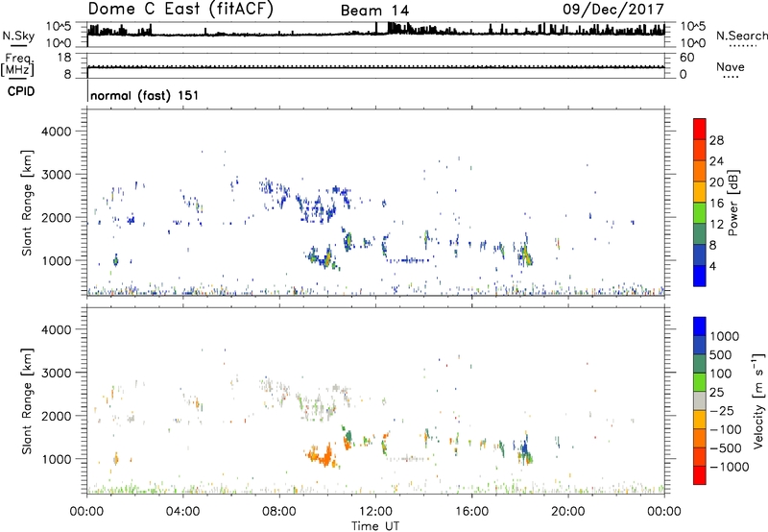Click the 'Nave' legend label

[x=731, y=66]
